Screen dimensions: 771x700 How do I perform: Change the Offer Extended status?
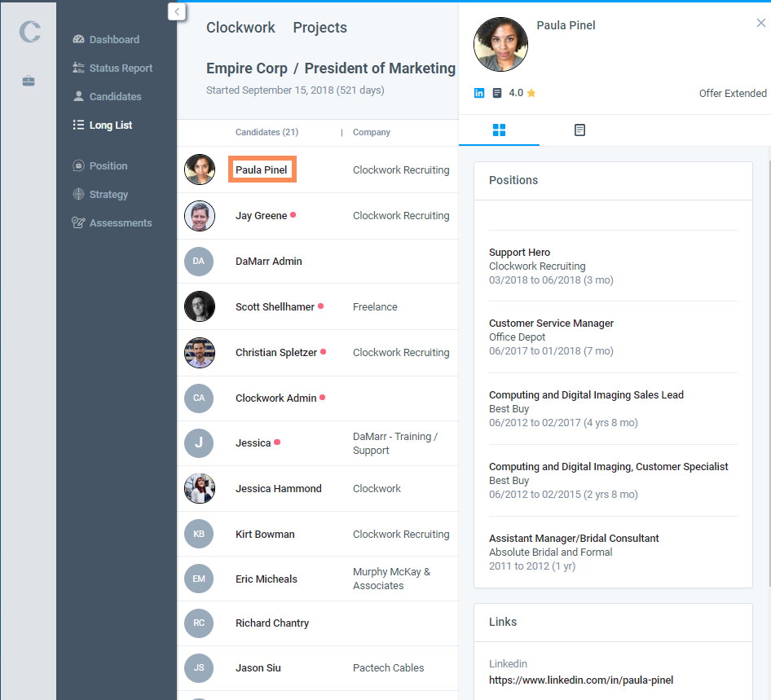[x=733, y=94]
